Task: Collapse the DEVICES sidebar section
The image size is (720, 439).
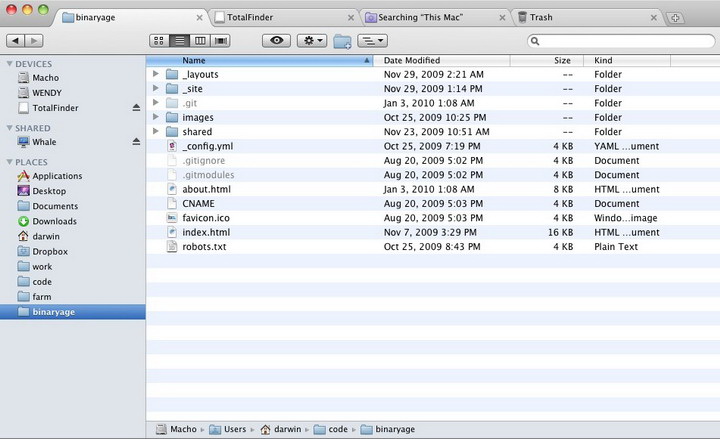Action: click(x=9, y=64)
